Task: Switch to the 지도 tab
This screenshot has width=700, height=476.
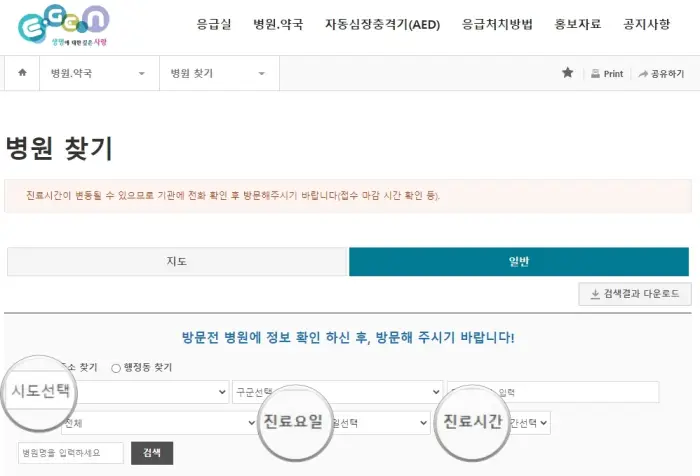Action: (177, 262)
